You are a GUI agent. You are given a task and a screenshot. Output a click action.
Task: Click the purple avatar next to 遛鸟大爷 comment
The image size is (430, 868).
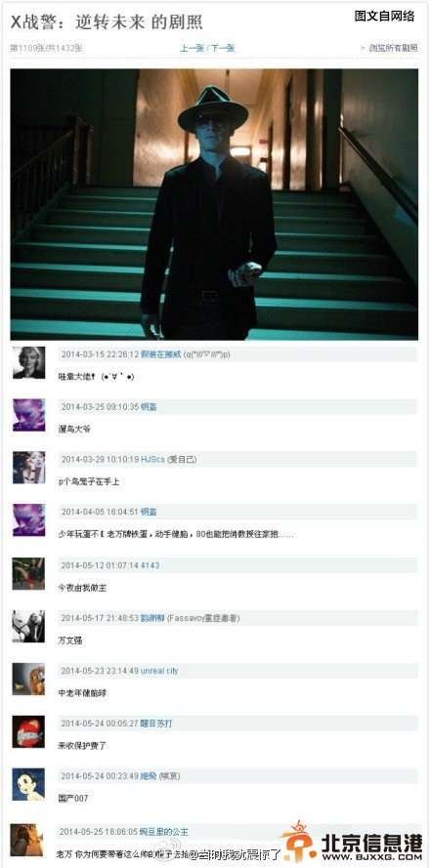pyautogui.click(x=28, y=415)
